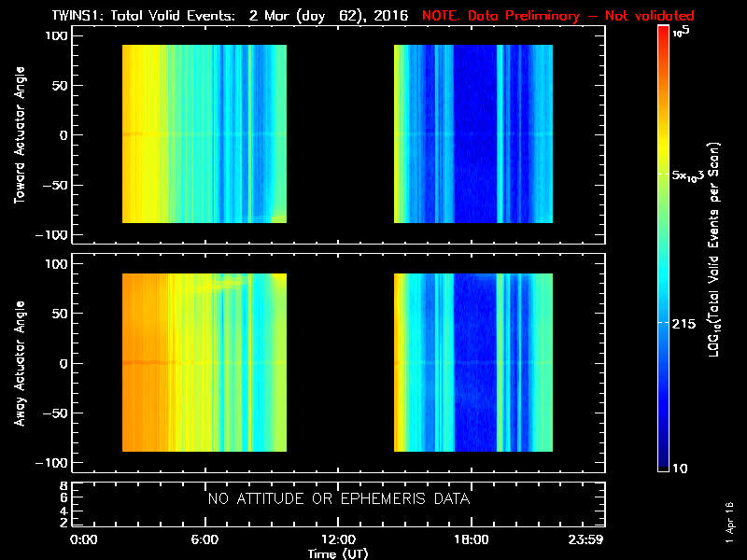Click the 0:00 start time label
Image resolution: width=747 pixels, height=560 pixels.
(x=84, y=539)
